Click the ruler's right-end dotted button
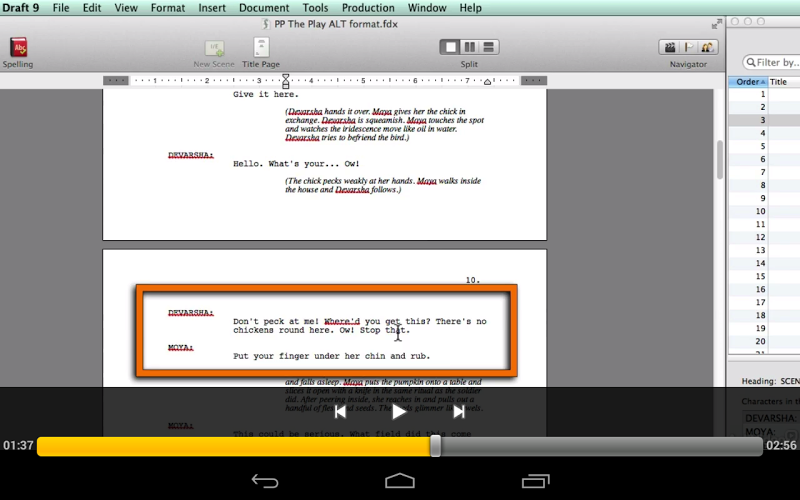The width and height of the screenshot is (800, 500). [x=534, y=81]
